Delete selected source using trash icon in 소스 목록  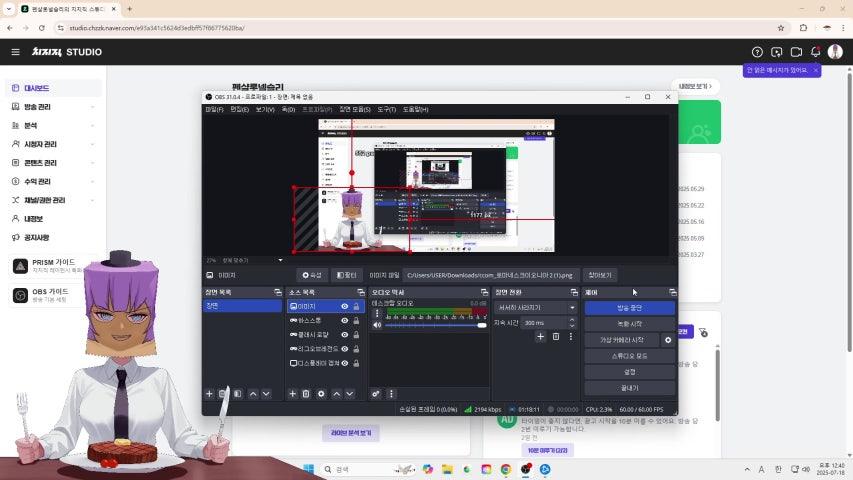pyautogui.click(x=306, y=393)
